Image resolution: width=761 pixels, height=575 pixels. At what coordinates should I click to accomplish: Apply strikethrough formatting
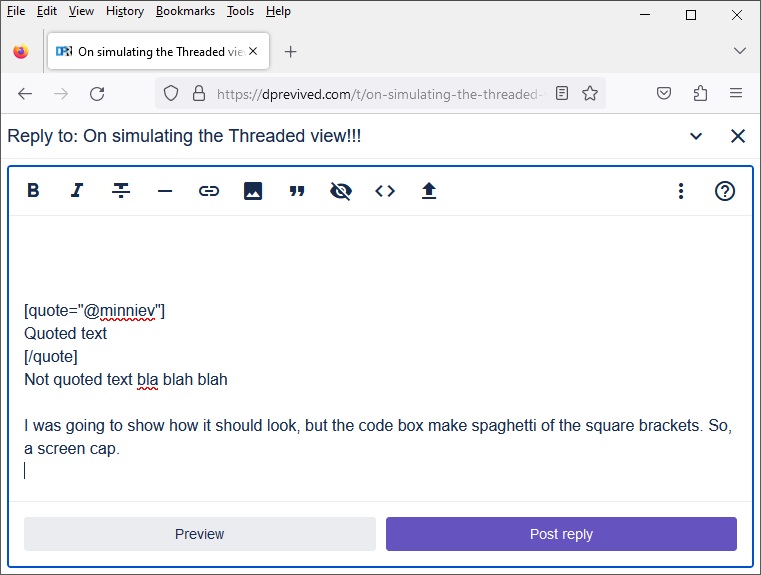121,191
